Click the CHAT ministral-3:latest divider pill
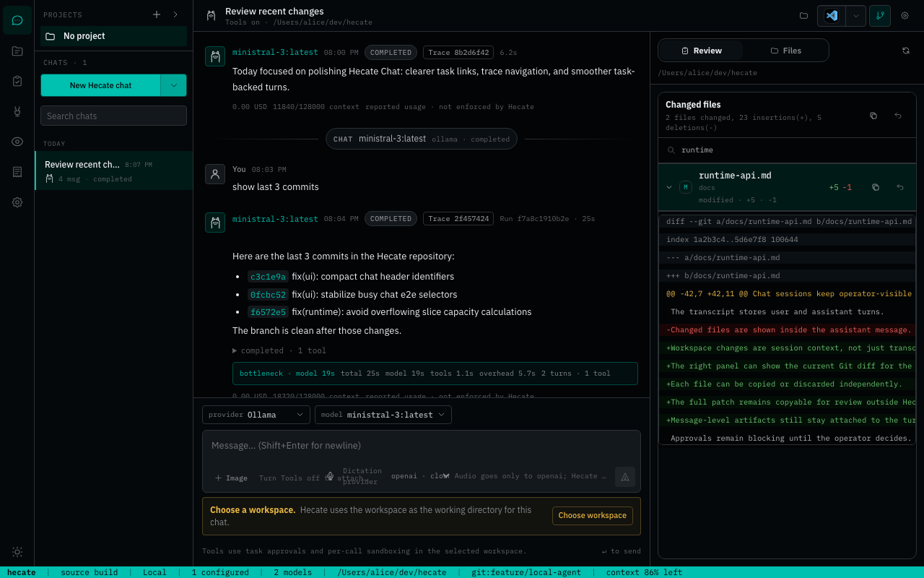 pos(422,139)
